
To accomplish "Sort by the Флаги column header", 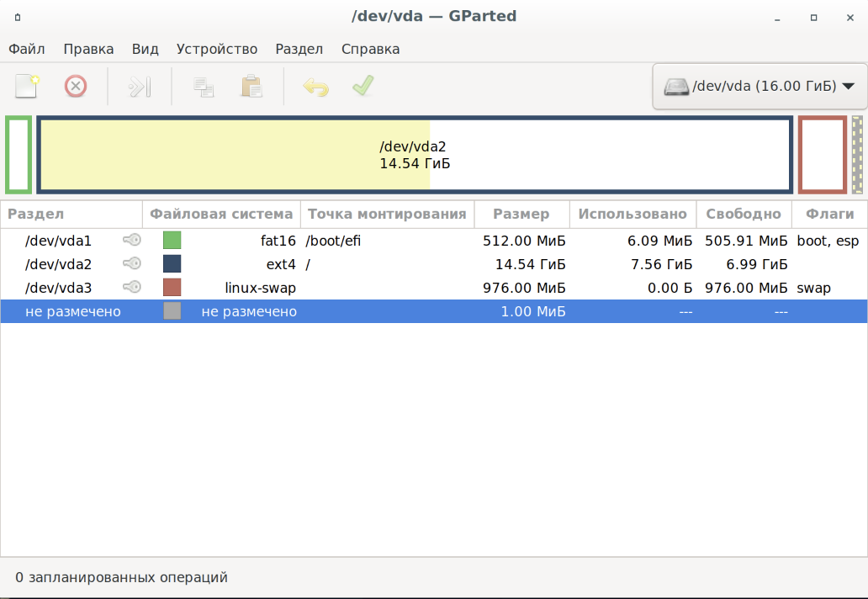I will (x=829, y=215).
